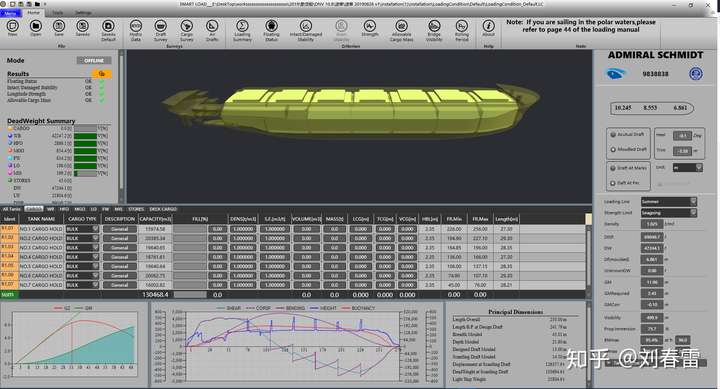The height and width of the screenshot is (389, 720).
Task: Open the Floating Status criteria
Action: [x=271, y=30]
